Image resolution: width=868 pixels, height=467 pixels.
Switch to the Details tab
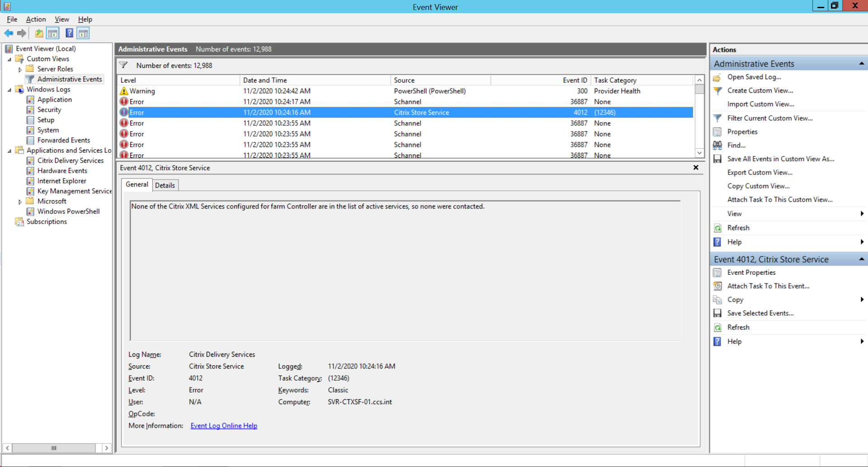tap(165, 185)
